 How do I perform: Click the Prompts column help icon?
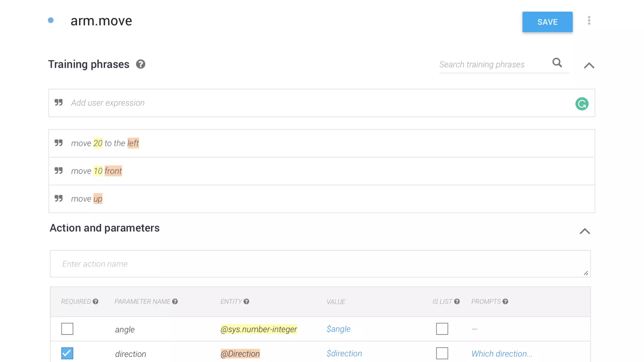coord(505,301)
